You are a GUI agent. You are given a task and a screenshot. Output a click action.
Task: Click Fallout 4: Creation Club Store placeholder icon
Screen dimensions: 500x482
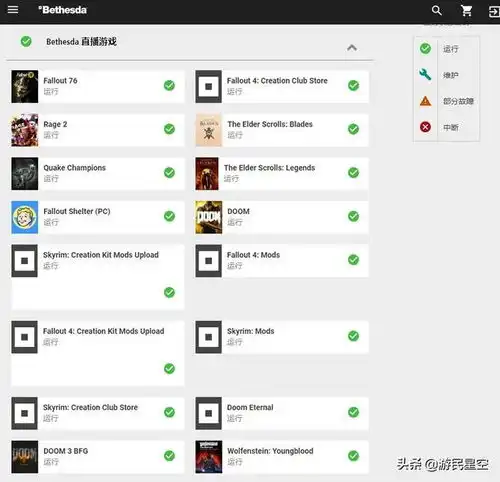[209, 86]
